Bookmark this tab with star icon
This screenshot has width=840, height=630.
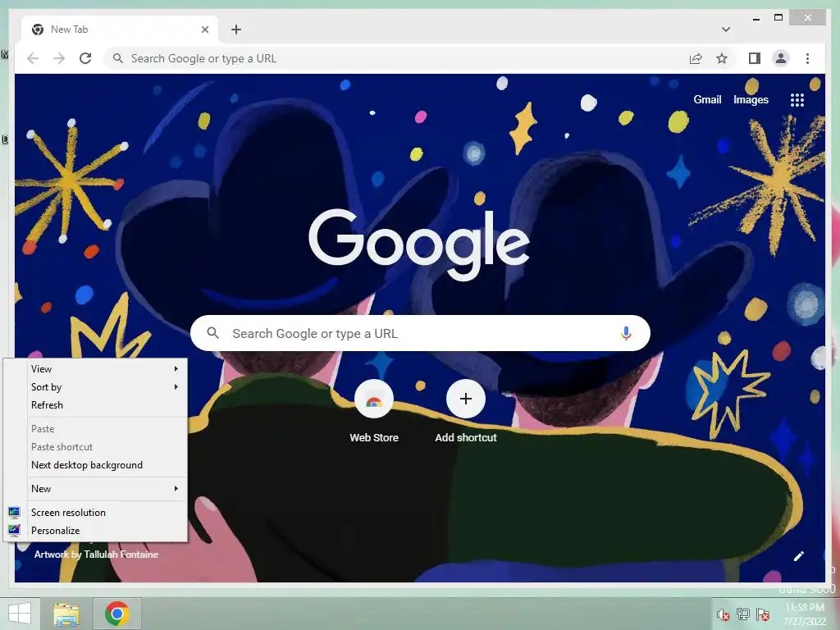coord(722,58)
